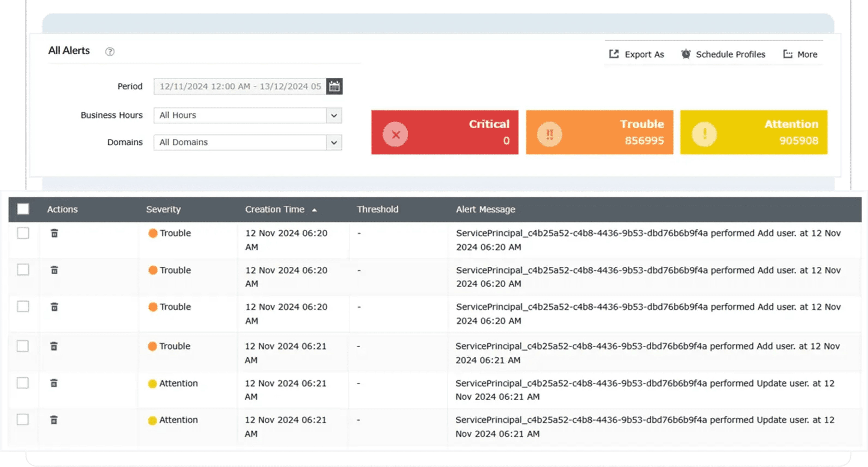Open the Period calendar picker icon
868x467 pixels.
click(x=334, y=86)
